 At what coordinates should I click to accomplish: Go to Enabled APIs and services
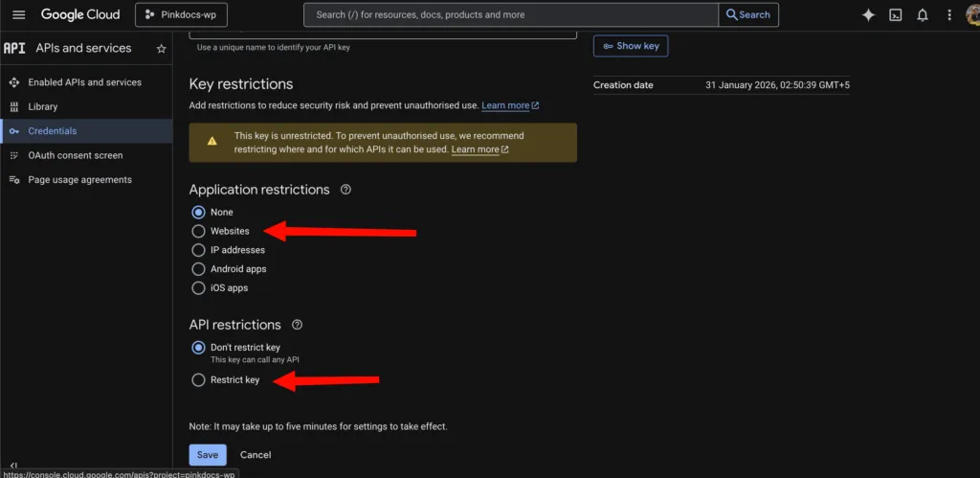coord(84,82)
